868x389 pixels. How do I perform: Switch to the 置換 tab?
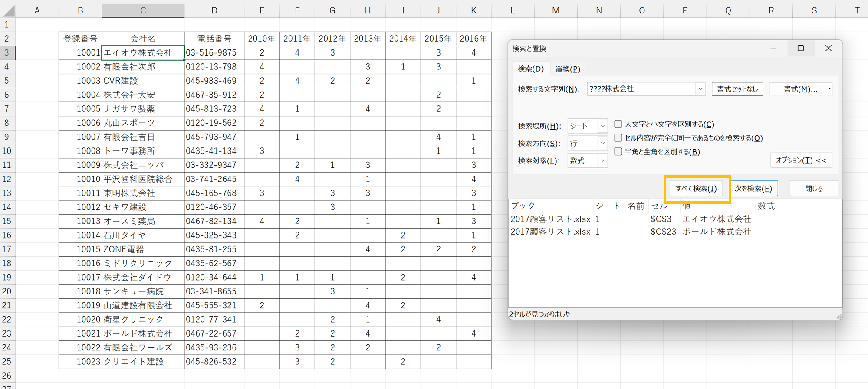tap(567, 69)
